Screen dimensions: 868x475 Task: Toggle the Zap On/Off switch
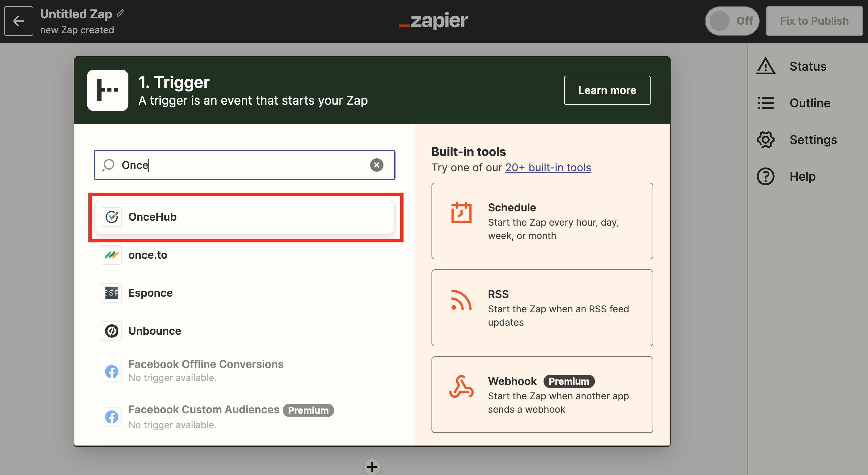point(732,21)
